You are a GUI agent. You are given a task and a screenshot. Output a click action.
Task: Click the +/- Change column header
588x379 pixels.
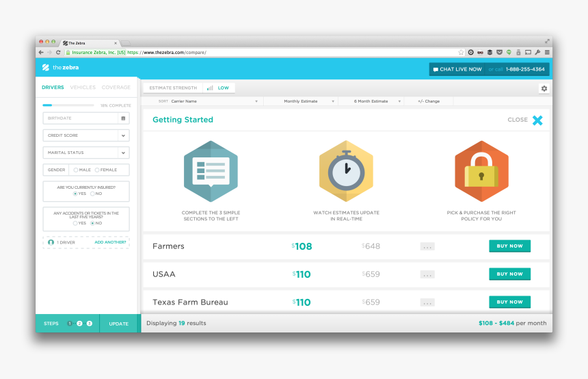pyautogui.click(x=429, y=101)
